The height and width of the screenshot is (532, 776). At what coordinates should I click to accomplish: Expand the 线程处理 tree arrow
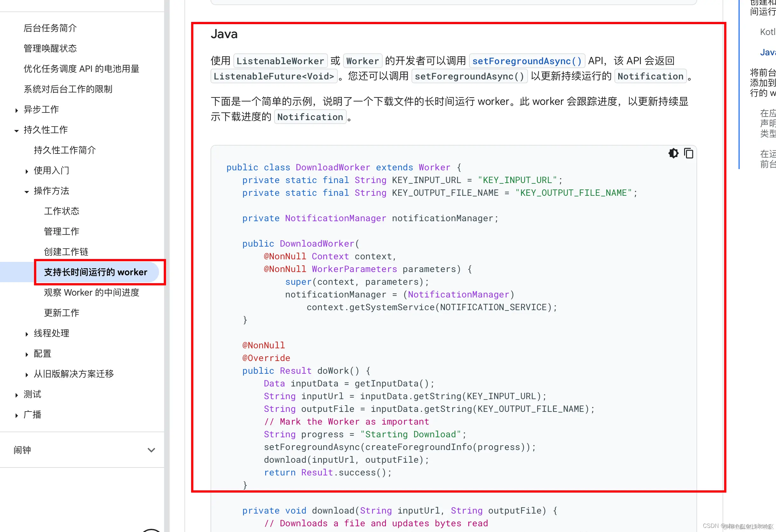(x=27, y=334)
